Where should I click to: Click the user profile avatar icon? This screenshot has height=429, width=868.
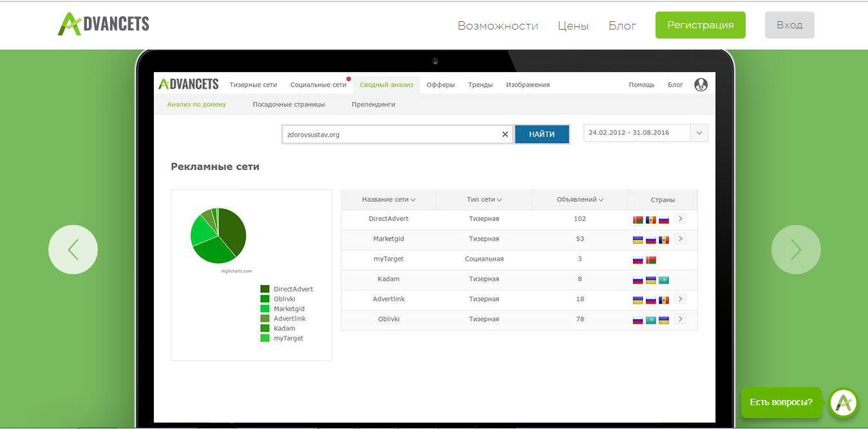(701, 85)
